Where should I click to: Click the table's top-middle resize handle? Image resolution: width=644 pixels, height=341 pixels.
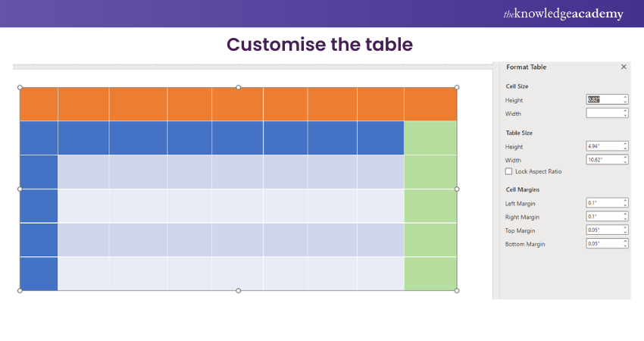(239, 87)
